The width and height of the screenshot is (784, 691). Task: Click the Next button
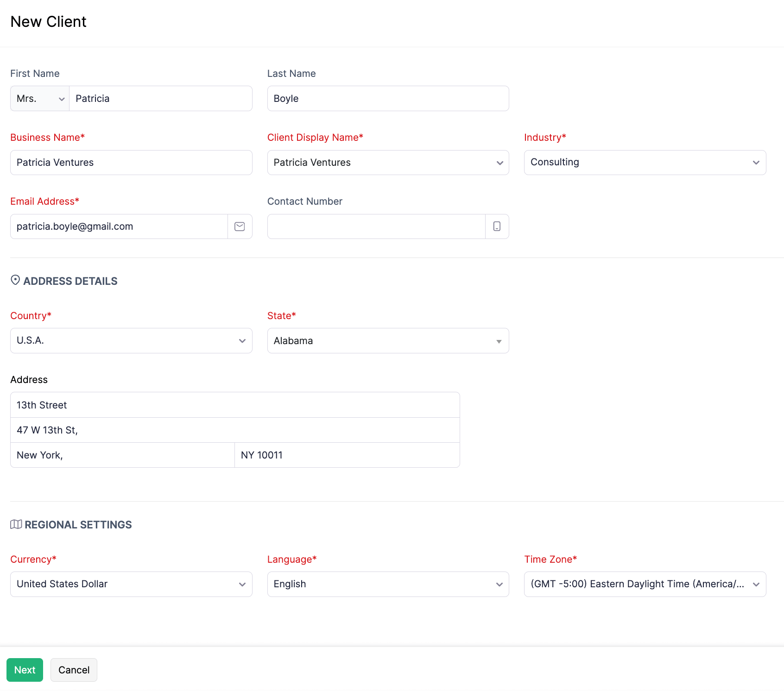click(x=25, y=670)
